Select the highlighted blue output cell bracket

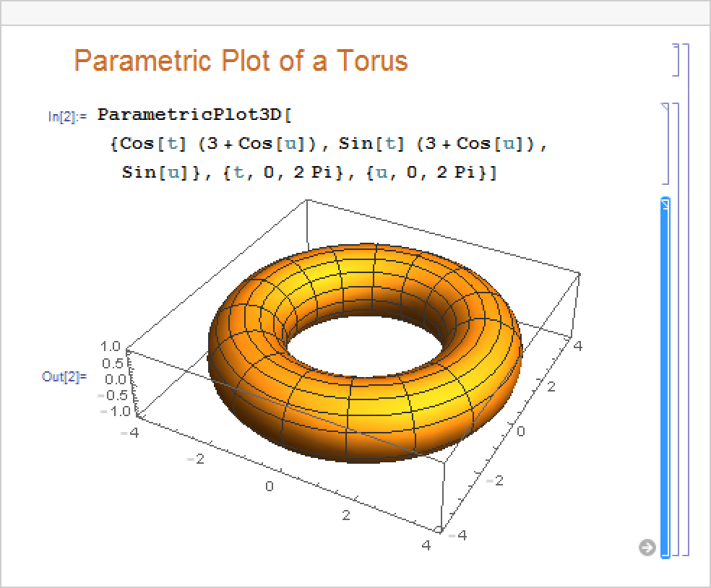tap(665, 376)
